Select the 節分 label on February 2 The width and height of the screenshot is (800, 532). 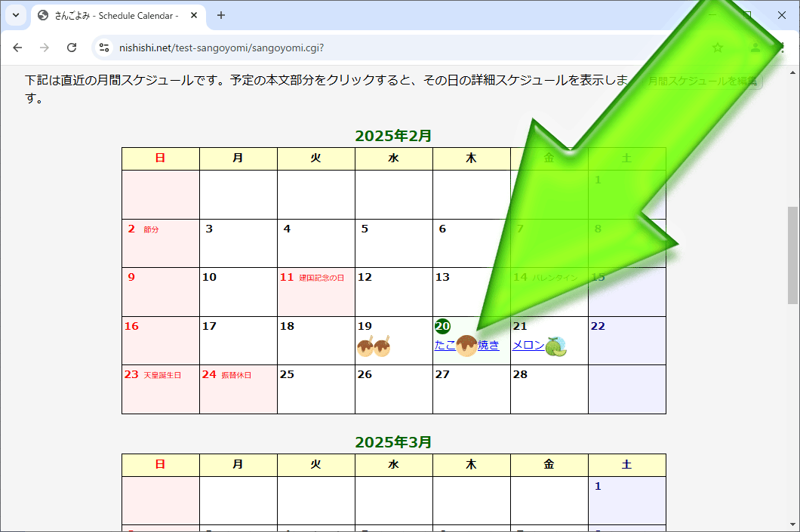coord(151,229)
